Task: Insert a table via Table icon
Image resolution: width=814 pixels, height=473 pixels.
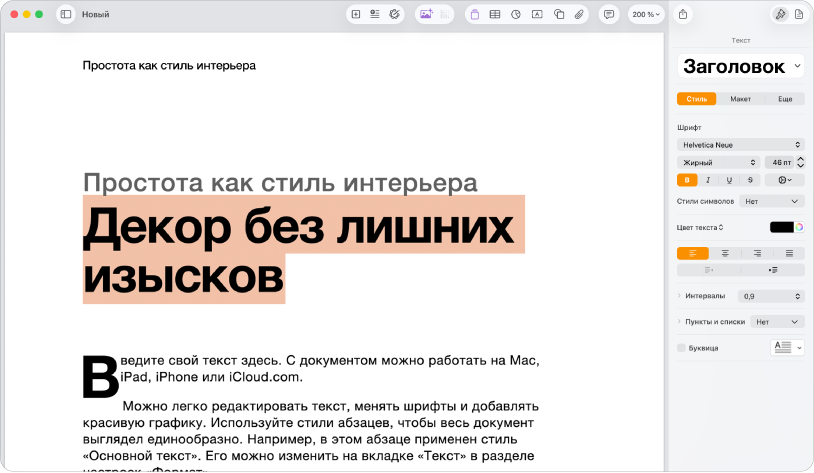Action: click(495, 15)
